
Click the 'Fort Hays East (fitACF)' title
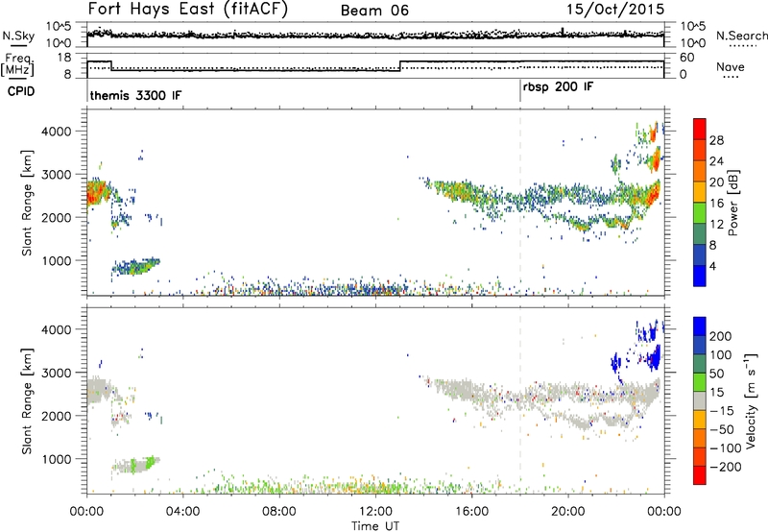[x=187, y=9]
